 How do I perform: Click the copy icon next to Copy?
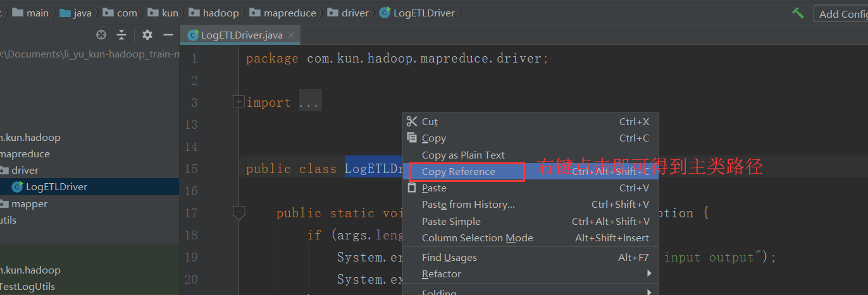pyautogui.click(x=412, y=138)
